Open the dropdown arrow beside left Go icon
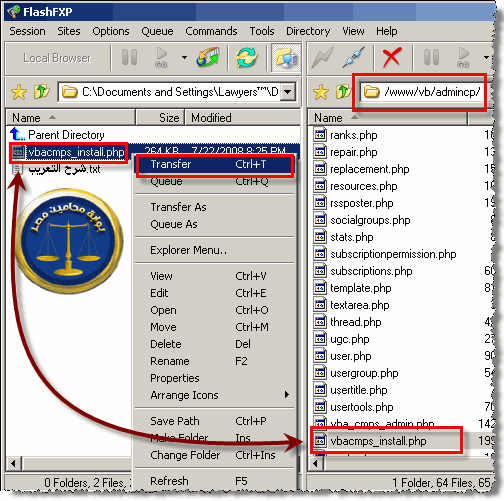 pos(184,58)
